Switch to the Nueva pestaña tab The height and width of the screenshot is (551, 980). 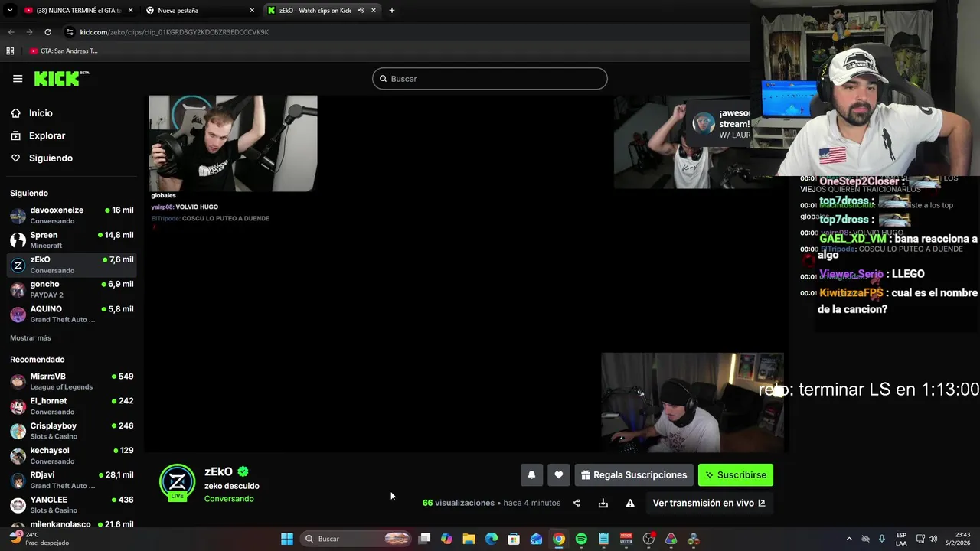coord(199,11)
